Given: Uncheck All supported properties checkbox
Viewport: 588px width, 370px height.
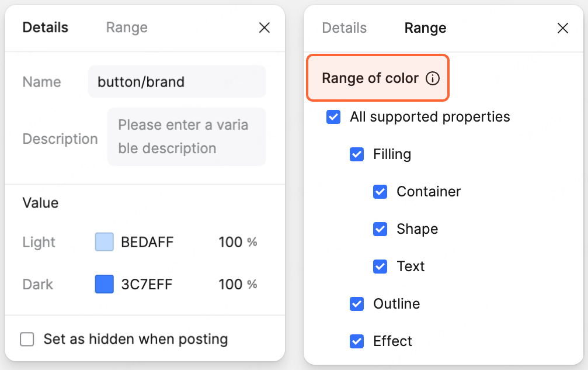Looking at the screenshot, I should tap(333, 117).
